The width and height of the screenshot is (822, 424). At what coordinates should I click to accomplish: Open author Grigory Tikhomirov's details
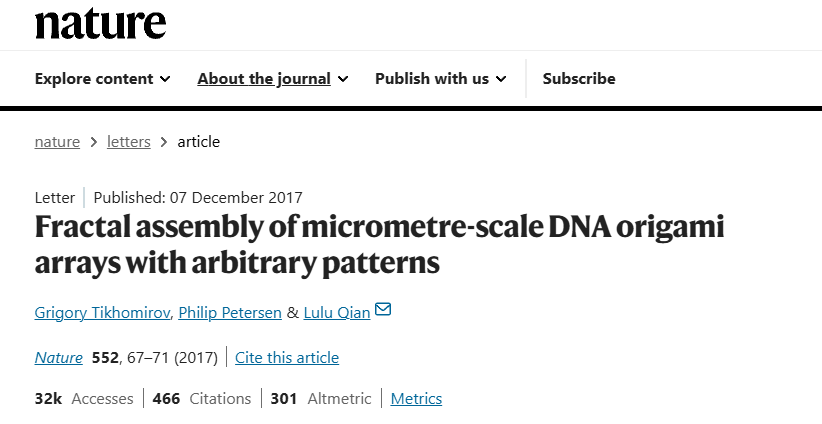point(101,313)
